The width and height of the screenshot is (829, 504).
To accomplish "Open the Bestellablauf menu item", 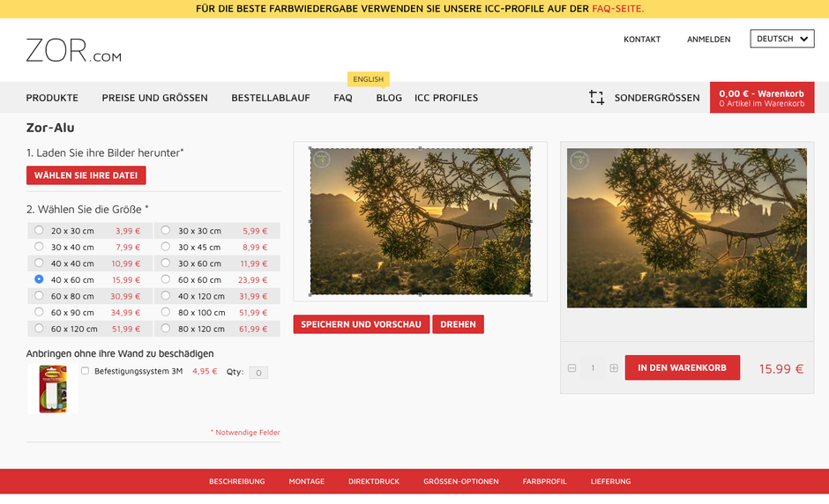I will point(271,98).
